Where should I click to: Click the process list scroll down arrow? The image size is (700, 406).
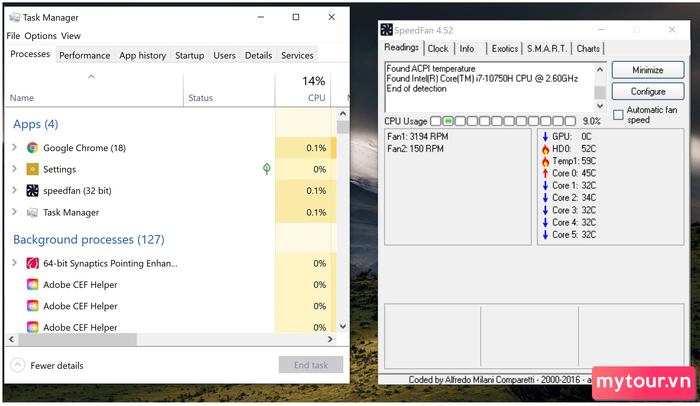coord(342,326)
